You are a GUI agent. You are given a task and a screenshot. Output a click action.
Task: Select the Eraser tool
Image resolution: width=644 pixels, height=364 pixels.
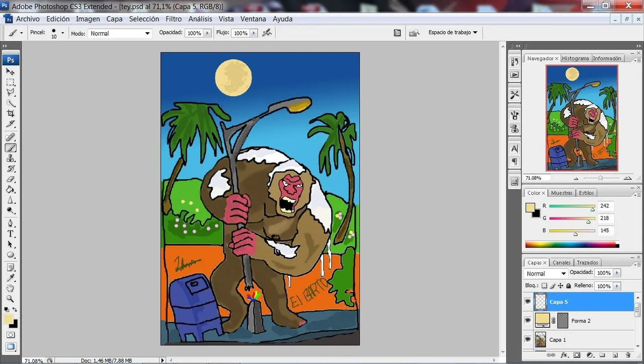point(11,179)
